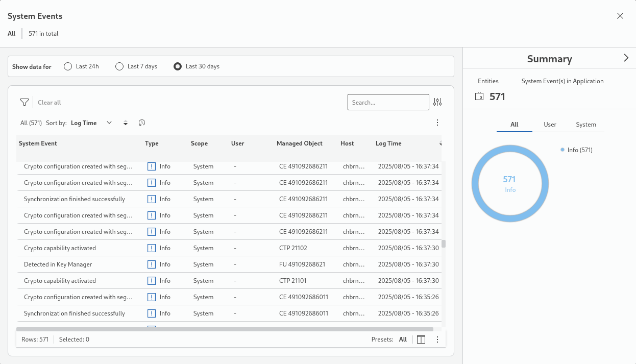The image size is (636, 364).
Task: Click the time history clock icon
Action: (142, 123)
